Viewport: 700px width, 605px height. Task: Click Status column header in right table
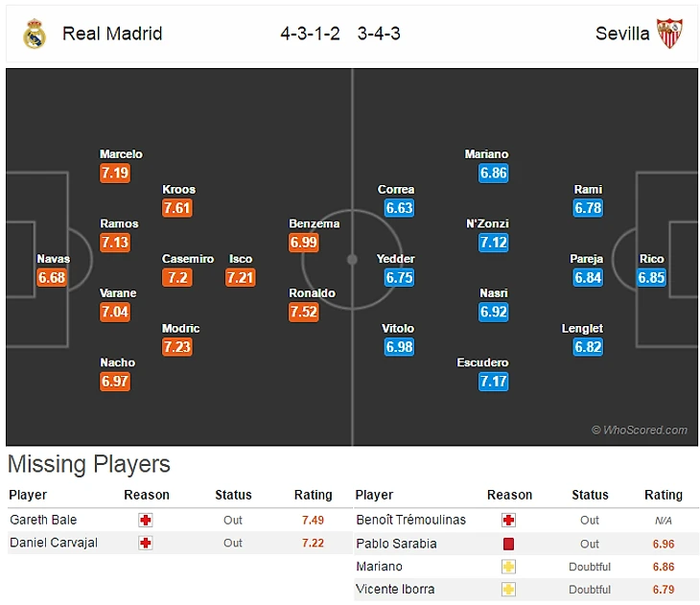(590, 495)
